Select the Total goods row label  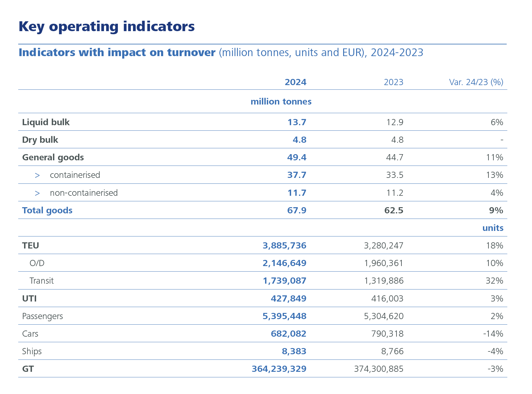click(x=47, y=210)
